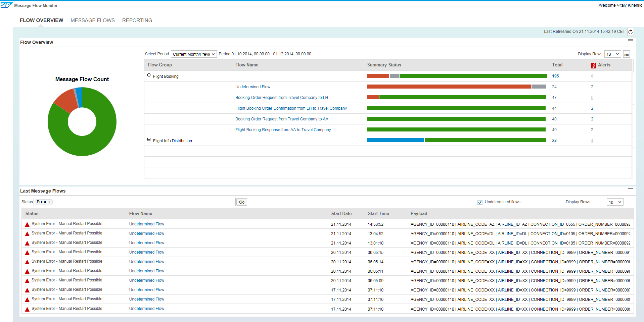The width and height of the screenshot is (644, 322).
Task: Click error triangle for 13:01:10 message
Action: click(27, 243)
